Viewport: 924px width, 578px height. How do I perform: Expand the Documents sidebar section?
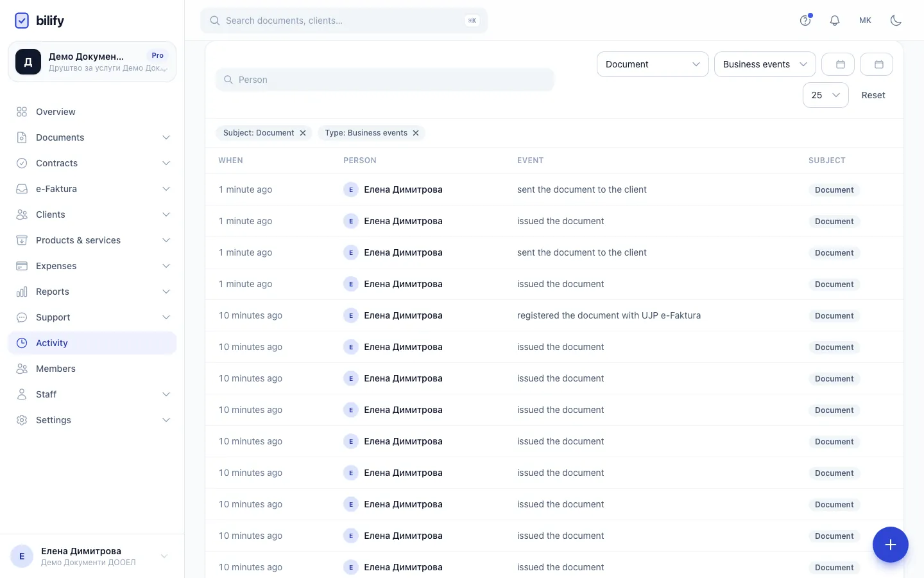(x=92, y=137)
